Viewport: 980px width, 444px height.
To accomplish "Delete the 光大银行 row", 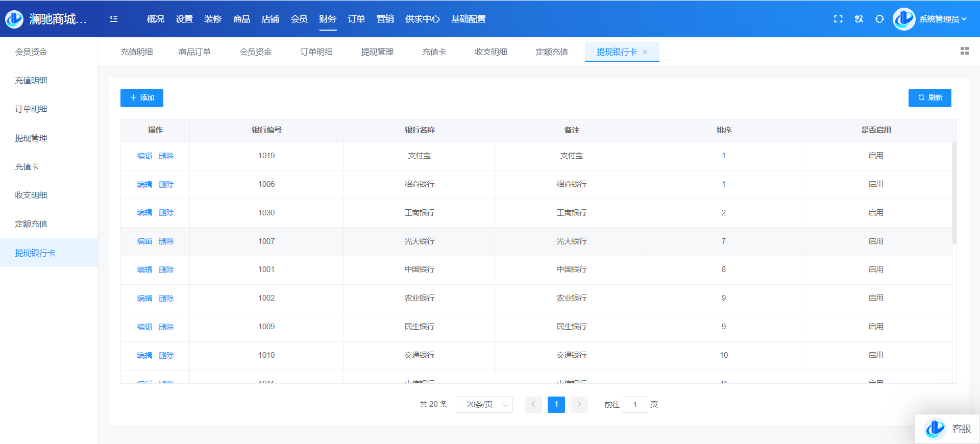I will 166,241.
